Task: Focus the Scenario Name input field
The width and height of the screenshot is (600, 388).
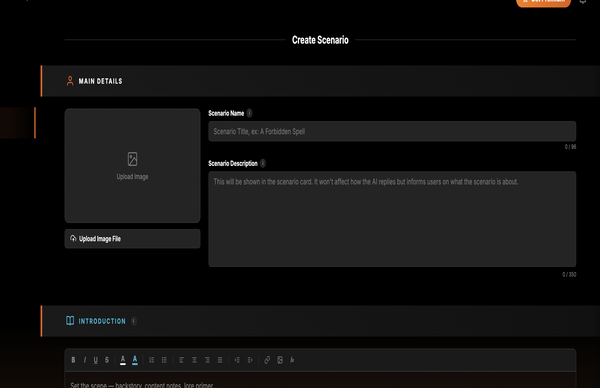Action: 392,131
